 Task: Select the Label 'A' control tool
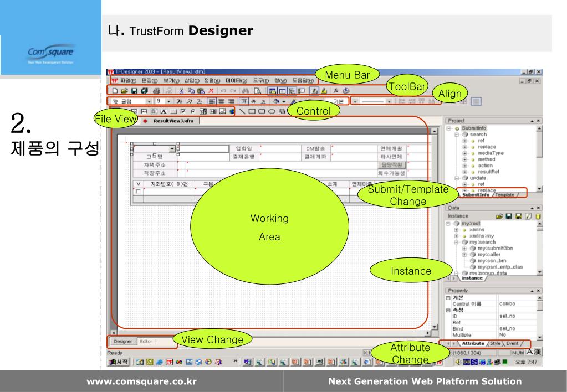point(164,111)
